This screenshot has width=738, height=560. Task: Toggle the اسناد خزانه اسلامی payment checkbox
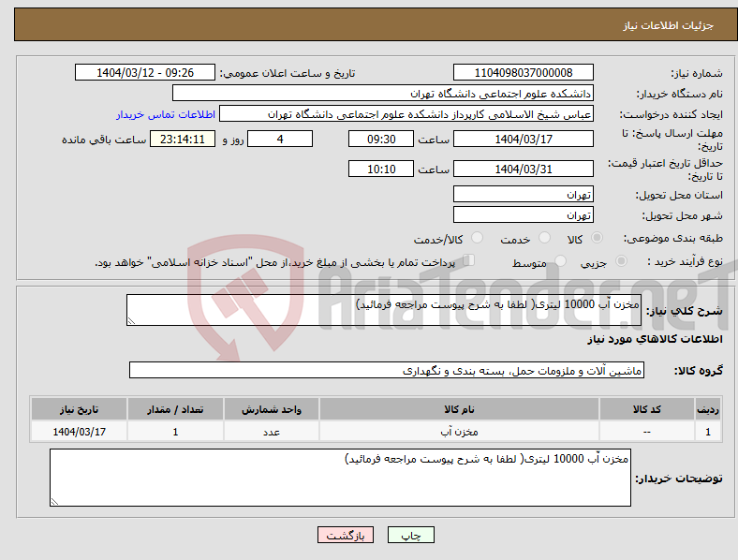coord(469,259)
